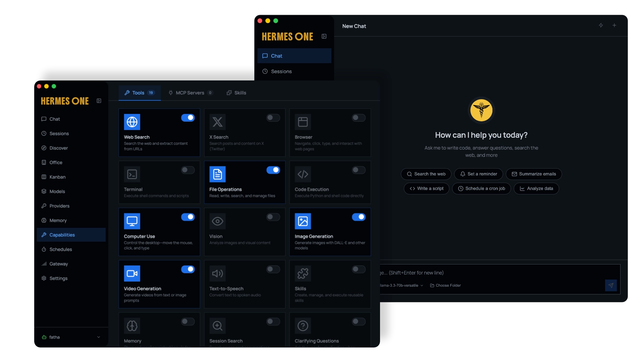Disable the File Operations toggle
Viewport: 644px width, 362px height.
coord(273,170)
